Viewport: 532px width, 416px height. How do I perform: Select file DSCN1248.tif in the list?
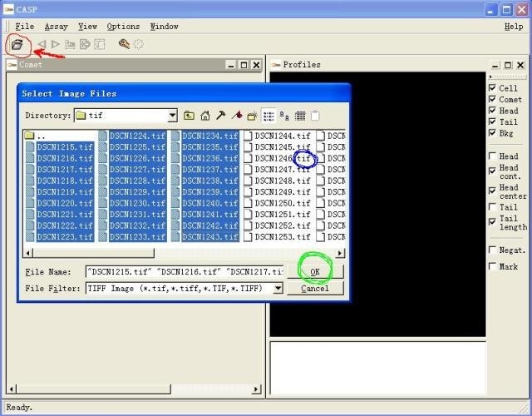click(282, 181)
